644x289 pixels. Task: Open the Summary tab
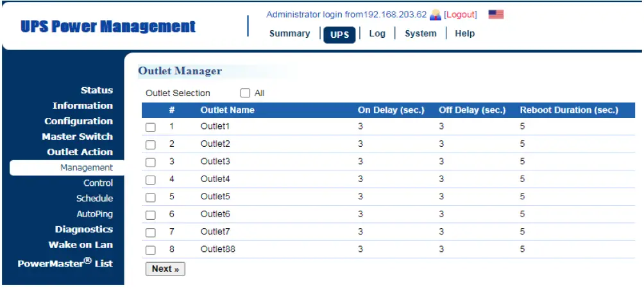coord(289,34)
